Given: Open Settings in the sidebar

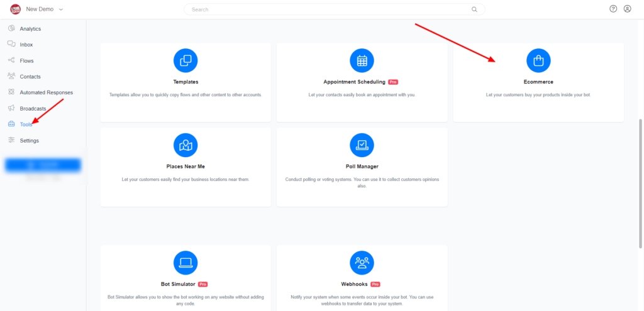Looking at the screenshot, I should [x=29, y=141].
